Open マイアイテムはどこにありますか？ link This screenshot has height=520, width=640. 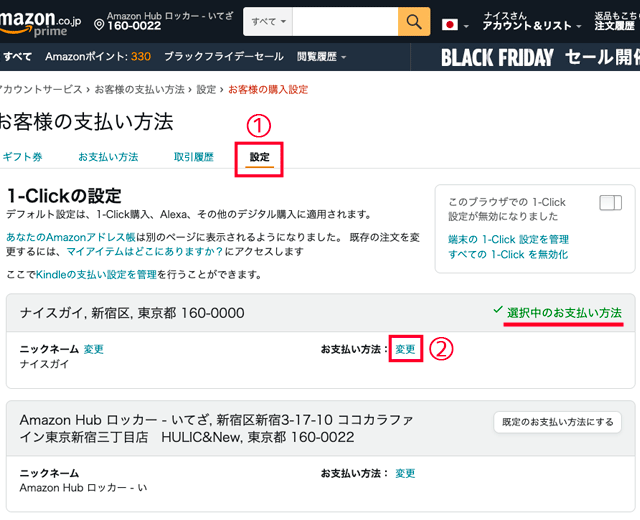pos(144,251)
